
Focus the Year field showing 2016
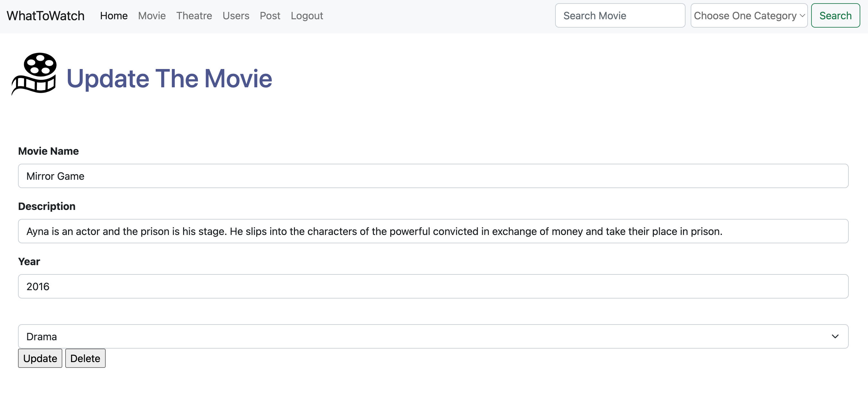click(433, 286)
